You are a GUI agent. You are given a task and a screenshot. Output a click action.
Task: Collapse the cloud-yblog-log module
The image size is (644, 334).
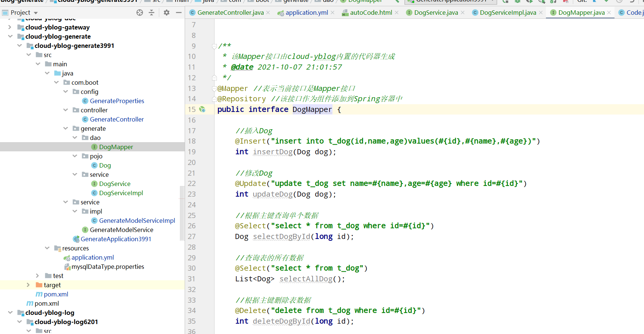[x=10, y=313]
